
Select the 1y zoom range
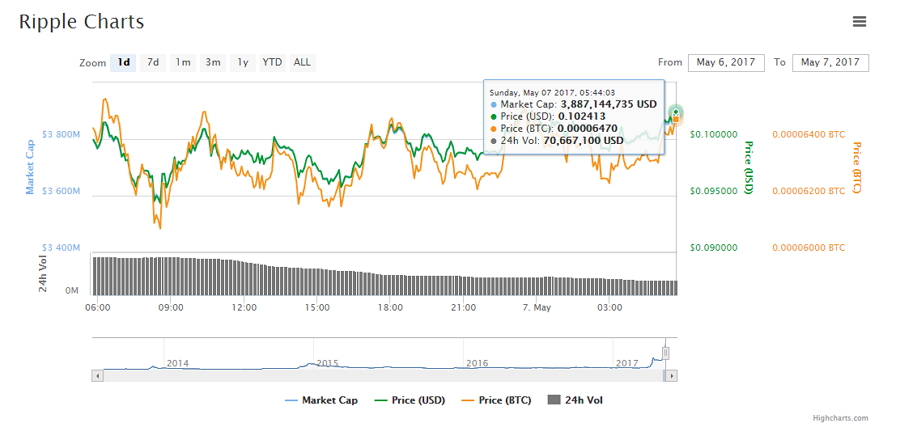(x=242, y=63)
